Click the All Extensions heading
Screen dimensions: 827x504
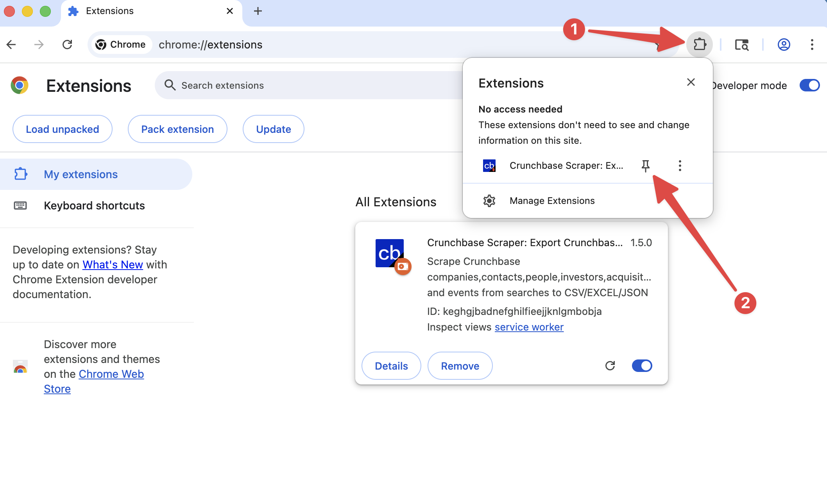click(396, 202)
